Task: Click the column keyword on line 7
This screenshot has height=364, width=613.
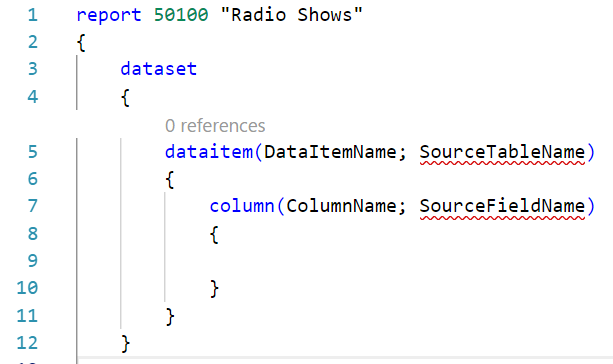Action: click(242, 206)
